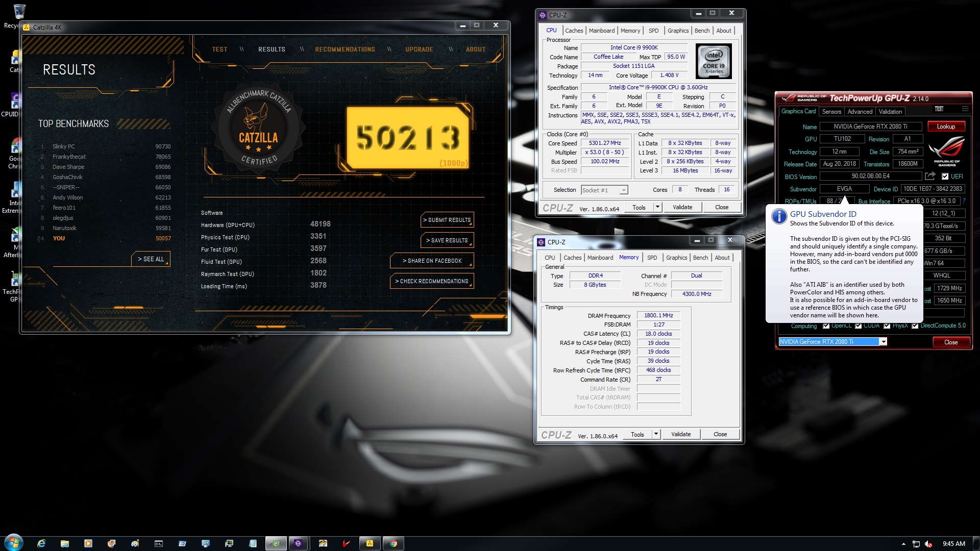Click network tray icon
Image resolution: width=980 pixels, height=551 pixels.
(916, 544)
